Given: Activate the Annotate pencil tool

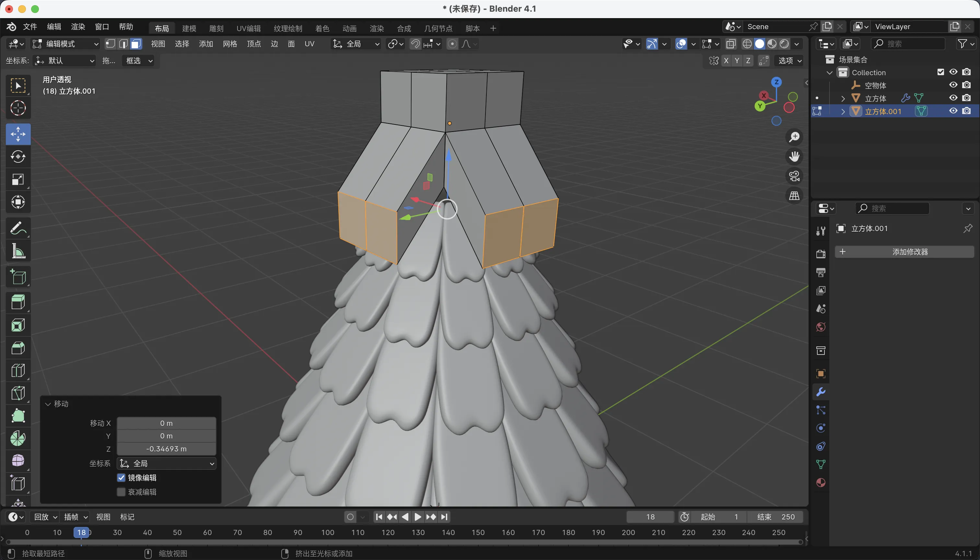Looking at the screenshot, I should coord(18,228).
